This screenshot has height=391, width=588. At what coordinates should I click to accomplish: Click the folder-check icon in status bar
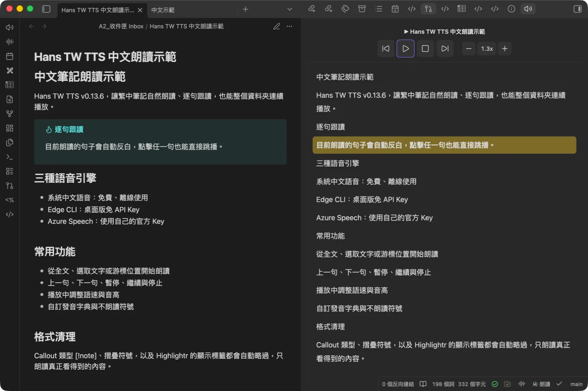(x=507, y=384)
